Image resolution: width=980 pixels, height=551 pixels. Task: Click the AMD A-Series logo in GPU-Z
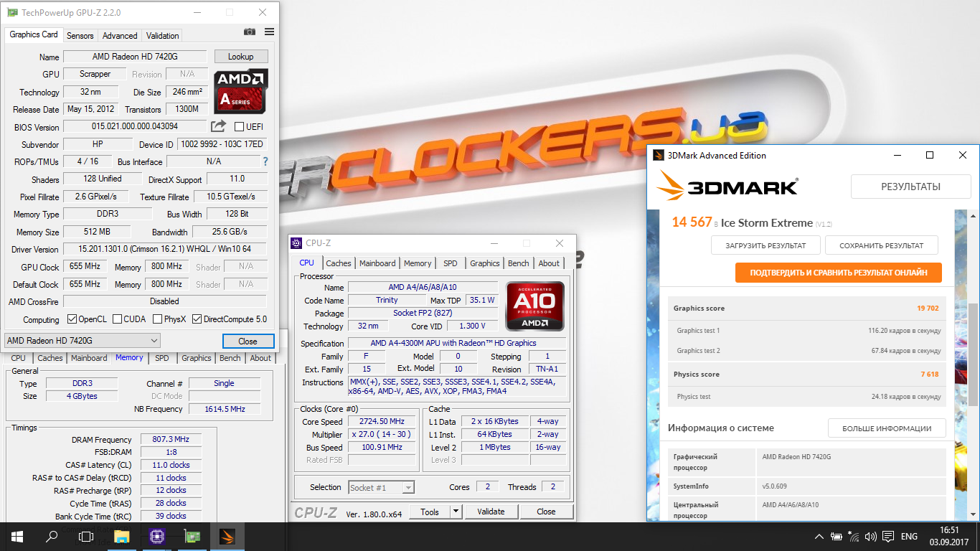(241, 90)
